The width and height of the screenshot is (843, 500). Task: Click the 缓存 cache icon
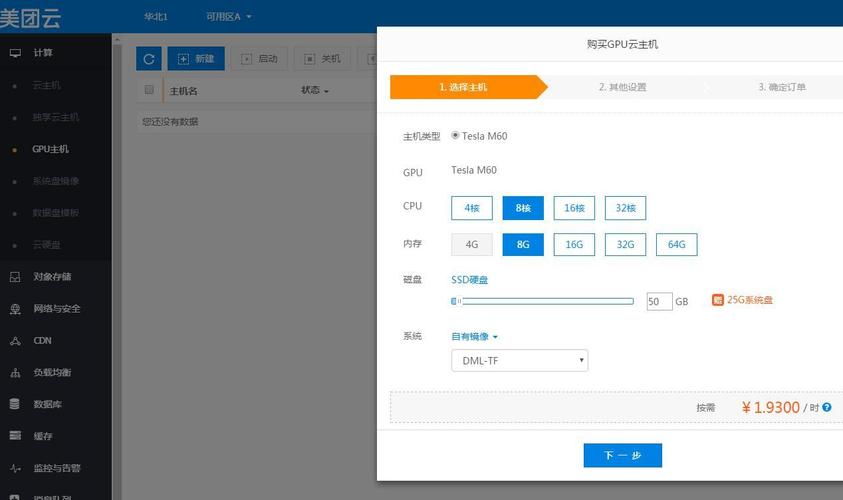[x=15, y=435]
